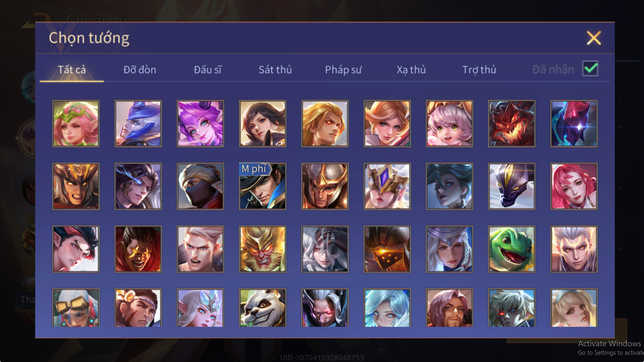The image size is (644, 362).
Task: Pick the panda hero portrait
Action: pos(262,307)
